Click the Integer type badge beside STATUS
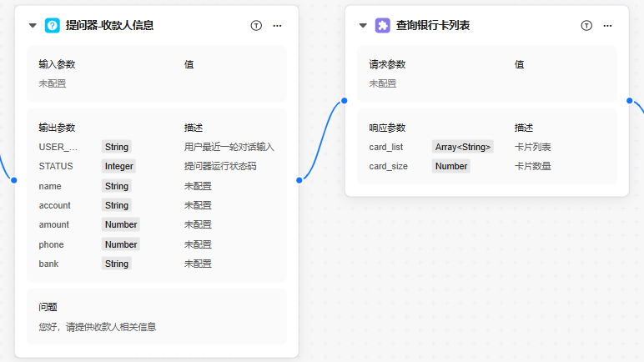The image size is (644, 362). [118, 166]
